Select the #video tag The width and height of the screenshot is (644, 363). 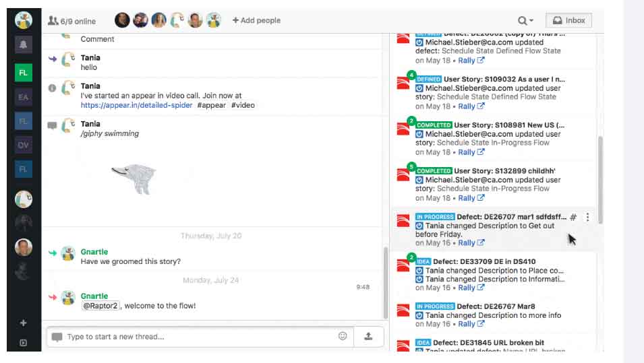pyautogui.click(x=243, y=105)
